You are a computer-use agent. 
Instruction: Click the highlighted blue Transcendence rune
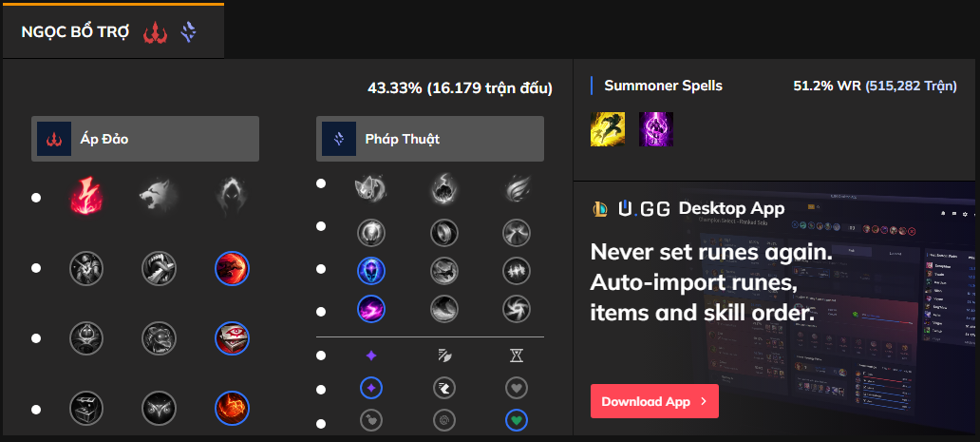point(371,269)
